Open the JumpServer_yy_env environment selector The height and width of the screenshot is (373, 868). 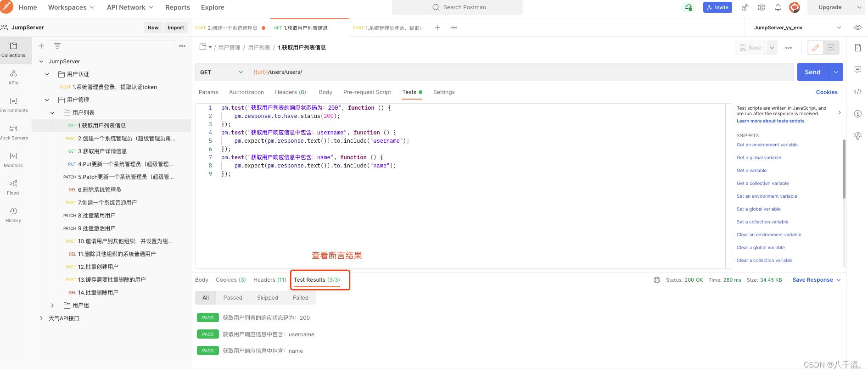797,28
